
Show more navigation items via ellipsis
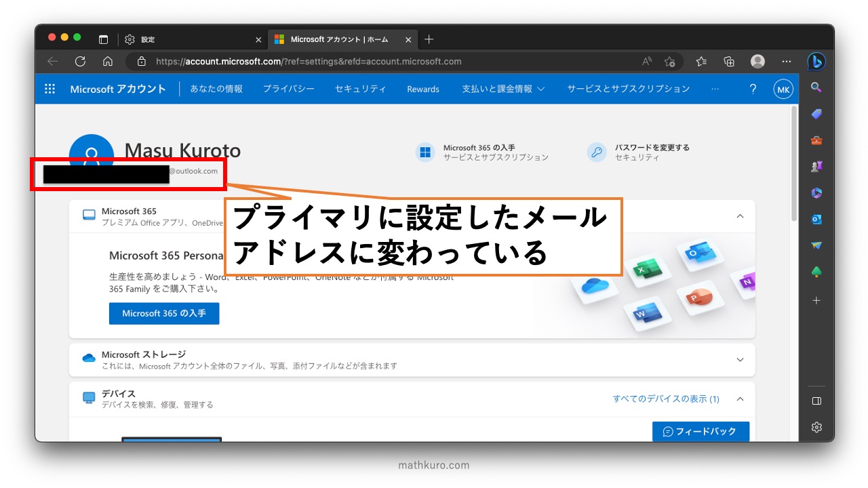715,89
